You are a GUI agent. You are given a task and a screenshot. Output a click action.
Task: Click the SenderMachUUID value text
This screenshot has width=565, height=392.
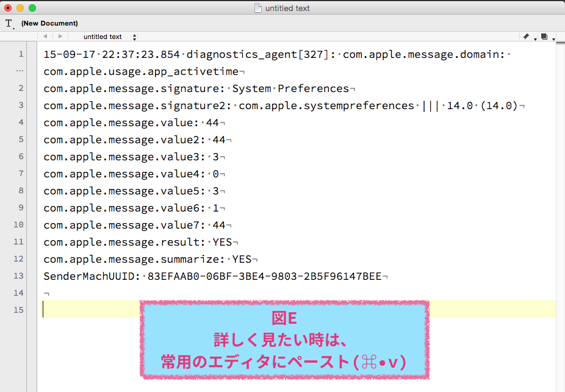point(264,276)
